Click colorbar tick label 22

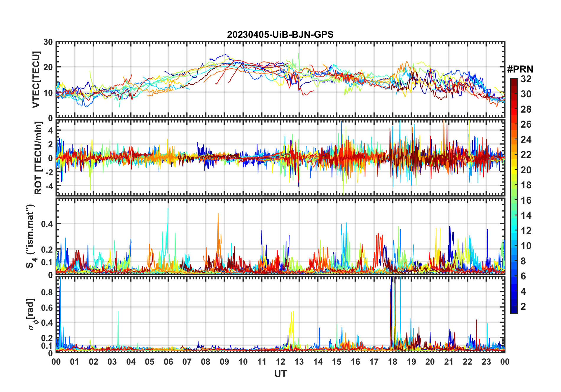tap(526, 154)
